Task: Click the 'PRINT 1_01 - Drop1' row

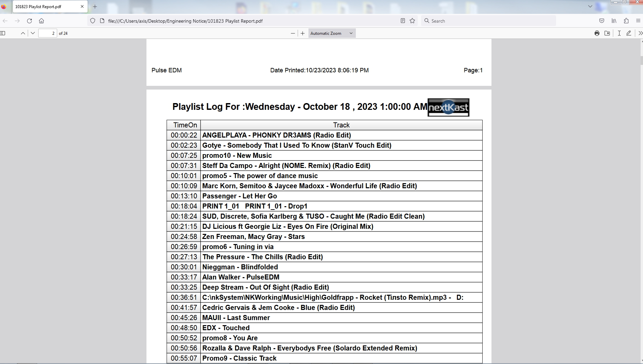Action: click(324, 206)
